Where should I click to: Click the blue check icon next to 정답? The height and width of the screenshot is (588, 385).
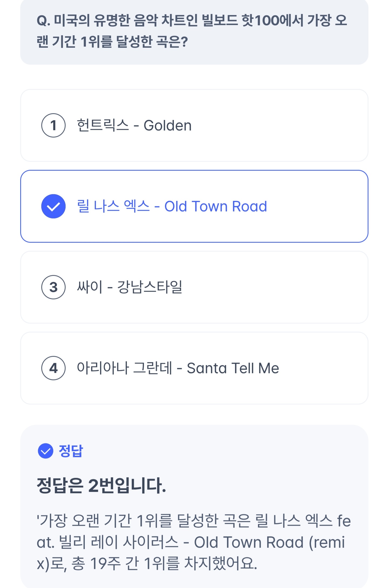pyautogui.click(x=45, y=451)
